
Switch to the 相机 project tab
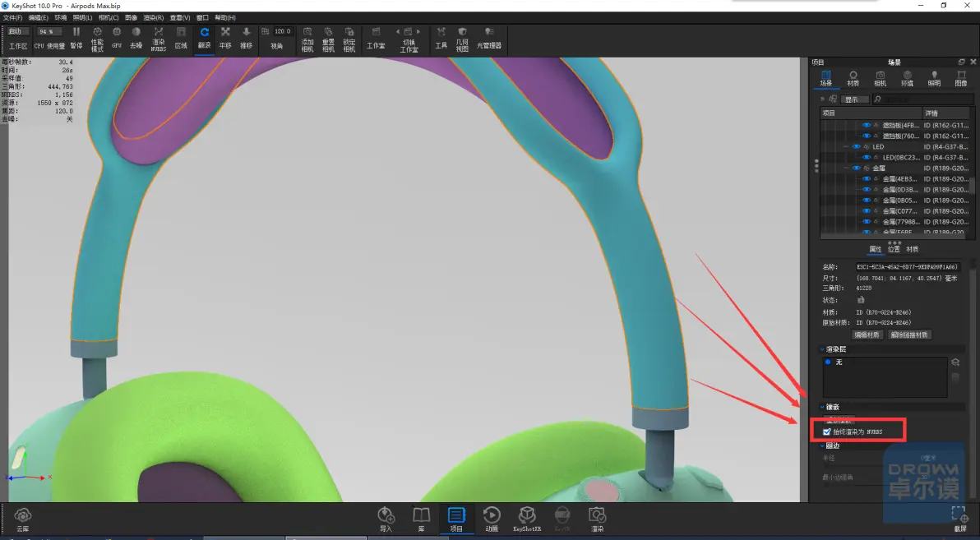[880, 79]
